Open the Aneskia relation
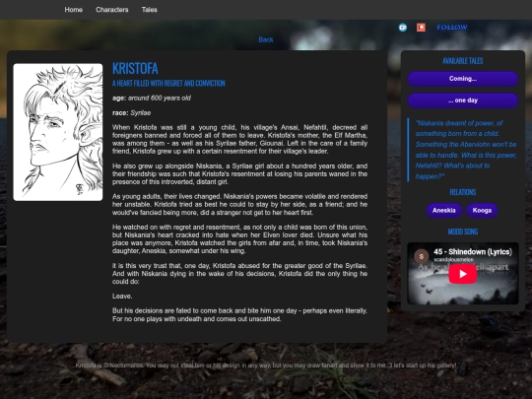532x399 pixels. (x=443, y=211)
